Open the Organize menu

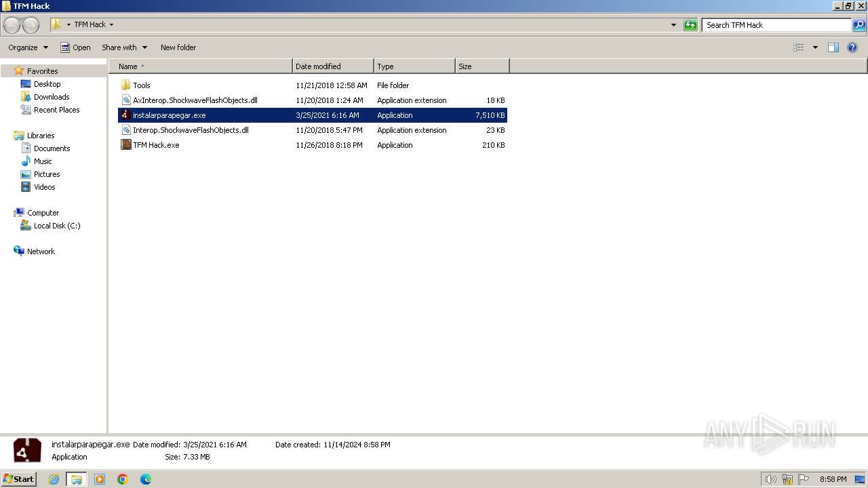coord(28,47)
